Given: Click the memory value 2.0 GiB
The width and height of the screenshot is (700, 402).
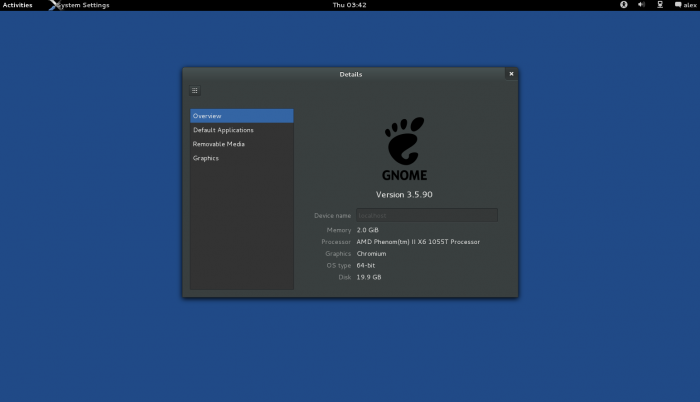Looking at the screenshot, I should (367, 230).
